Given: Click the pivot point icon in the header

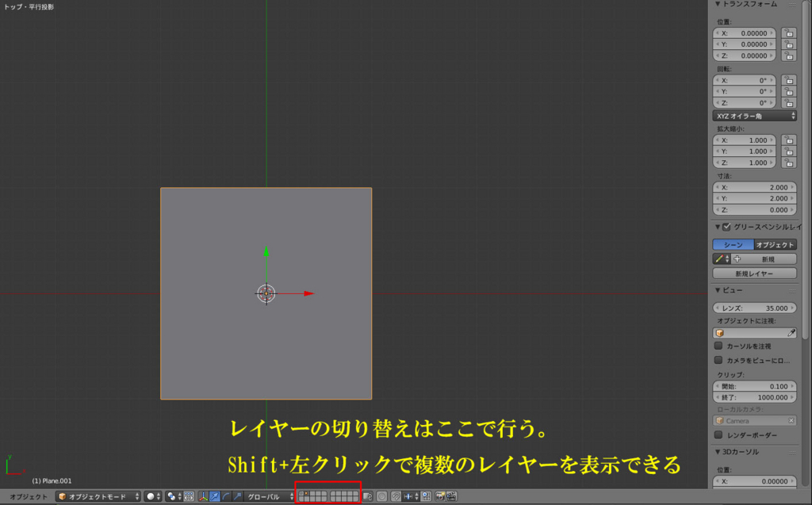Looking at the screenshot, I should 171,495.
